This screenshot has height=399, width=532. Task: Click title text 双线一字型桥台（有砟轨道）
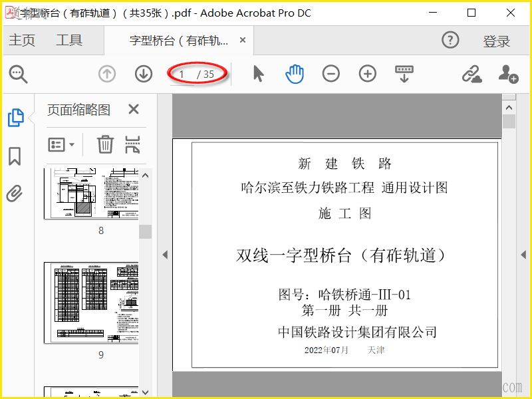[x=340, y=255]
